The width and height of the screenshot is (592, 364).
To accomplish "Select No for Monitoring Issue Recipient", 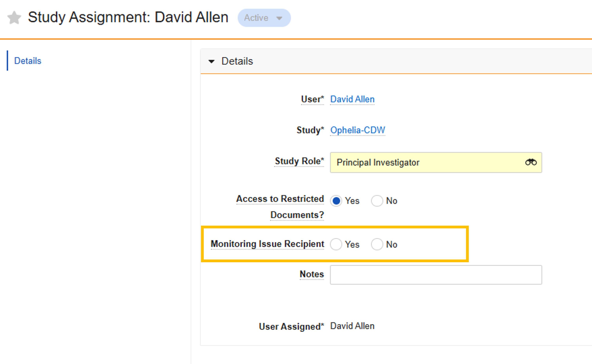I will 377,244.
